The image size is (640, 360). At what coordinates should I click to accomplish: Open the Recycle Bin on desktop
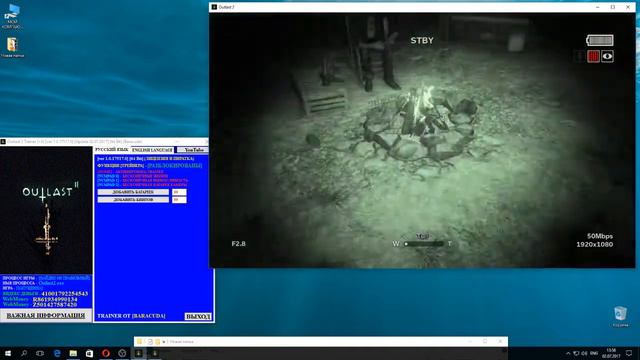pos(620,317)
